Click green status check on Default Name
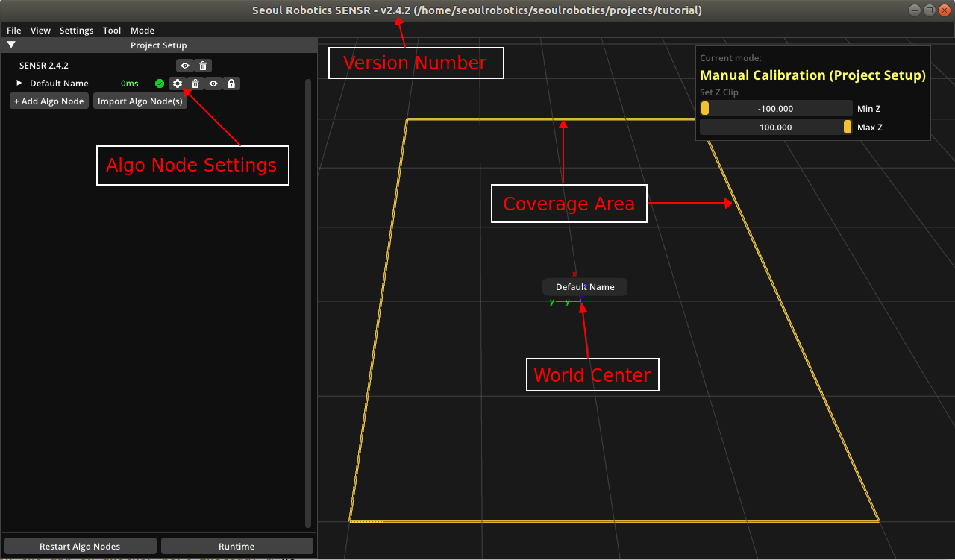This screenshot has width=955, height=560. click(160, 84)
